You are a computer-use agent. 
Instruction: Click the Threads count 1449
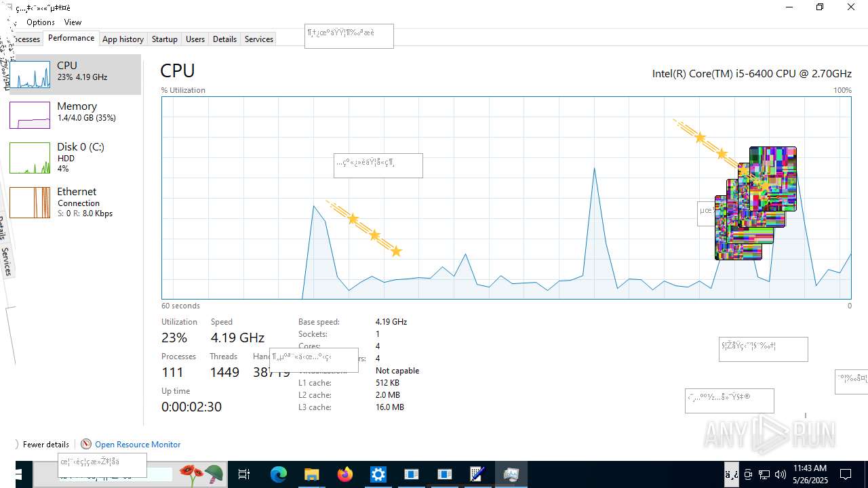(224, 372)
